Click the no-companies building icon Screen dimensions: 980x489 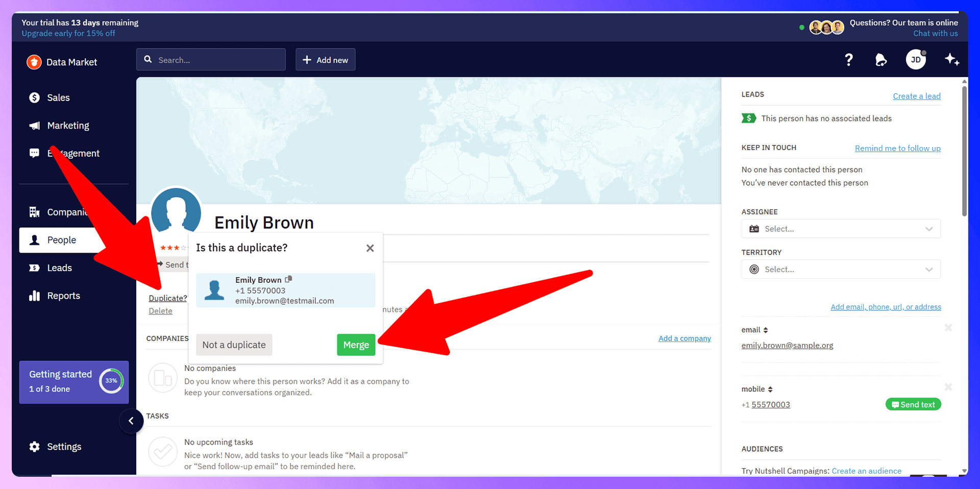163,378
